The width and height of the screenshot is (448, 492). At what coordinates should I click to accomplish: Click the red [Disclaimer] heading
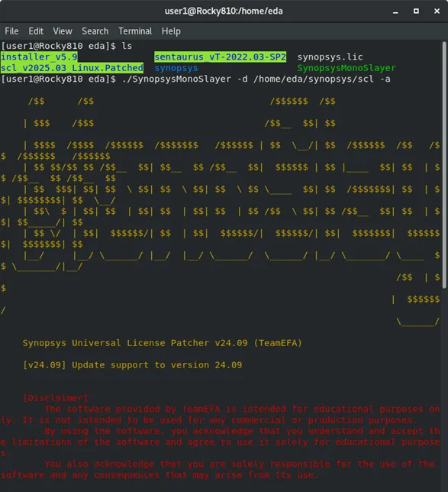56,398
